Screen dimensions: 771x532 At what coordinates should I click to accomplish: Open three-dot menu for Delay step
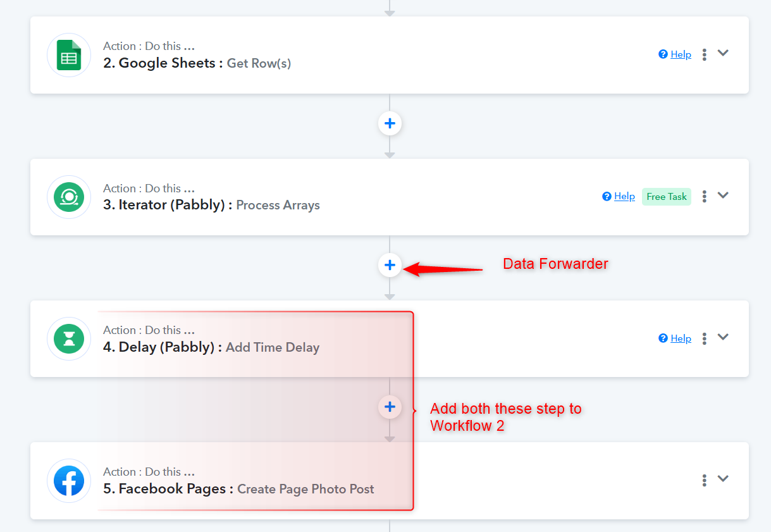[704, 338]
